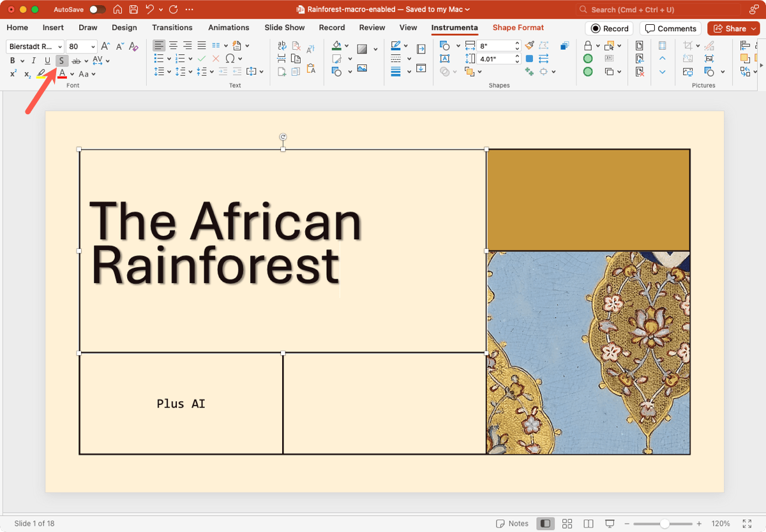Switch to the Design tab

(124, 27)
